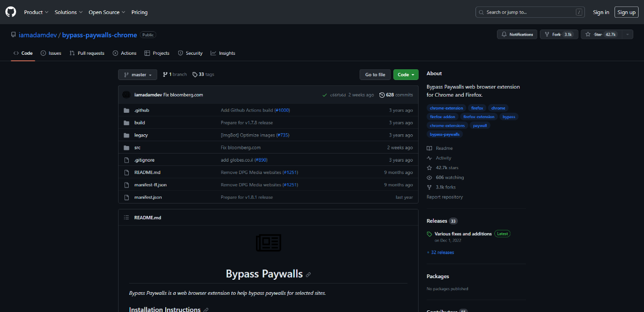The width and height of the screenshot is (644, 312).
Task: Star the repository with Star button
Action: click(601, 34)
